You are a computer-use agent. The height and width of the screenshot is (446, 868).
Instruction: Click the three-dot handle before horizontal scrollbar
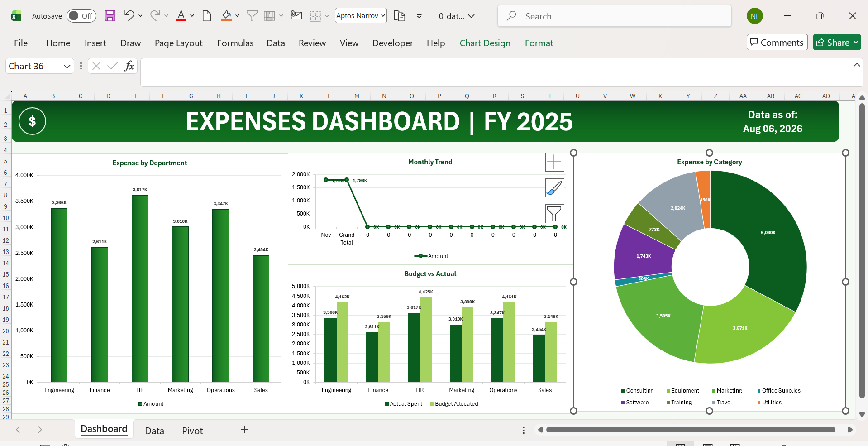(524, 430)
